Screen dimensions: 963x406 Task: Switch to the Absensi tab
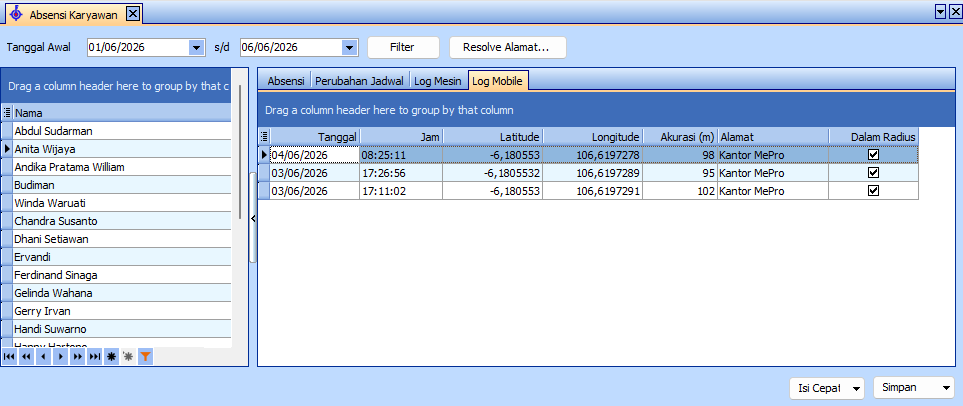click(x=286, y=81)
